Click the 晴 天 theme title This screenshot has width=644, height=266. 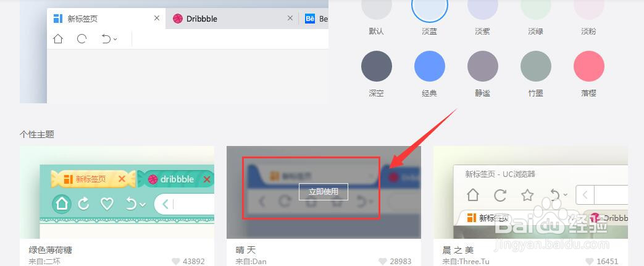[246, 250]
